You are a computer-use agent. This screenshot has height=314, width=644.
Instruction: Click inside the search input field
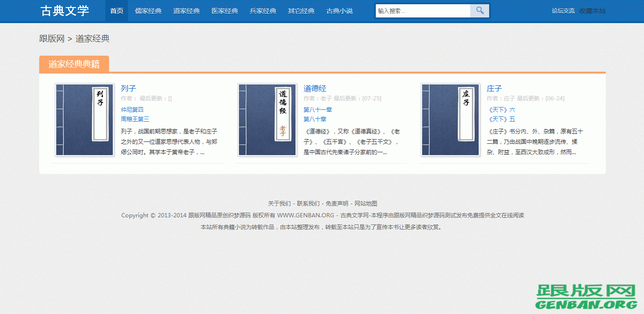(420, 10)
